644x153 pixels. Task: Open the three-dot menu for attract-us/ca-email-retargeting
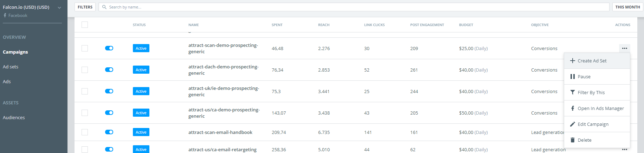point(624,149)
